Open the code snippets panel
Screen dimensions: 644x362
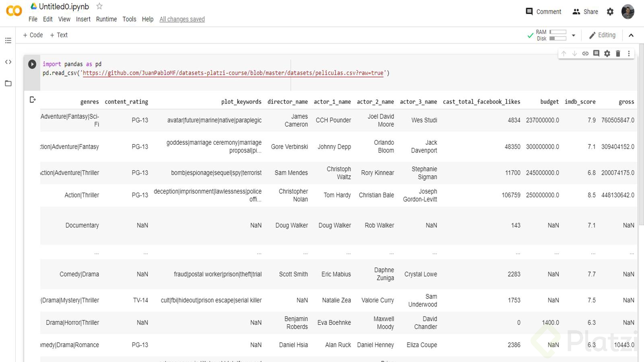(8, 62)
